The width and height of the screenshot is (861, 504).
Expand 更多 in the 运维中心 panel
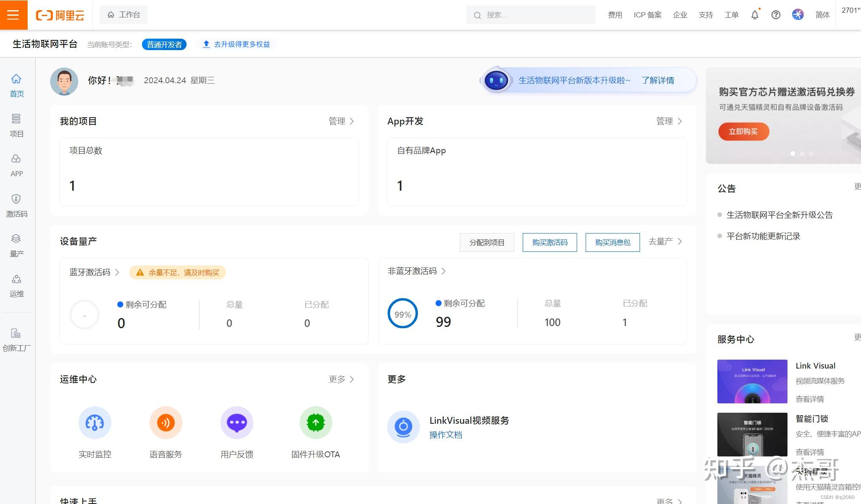point(340,379)
